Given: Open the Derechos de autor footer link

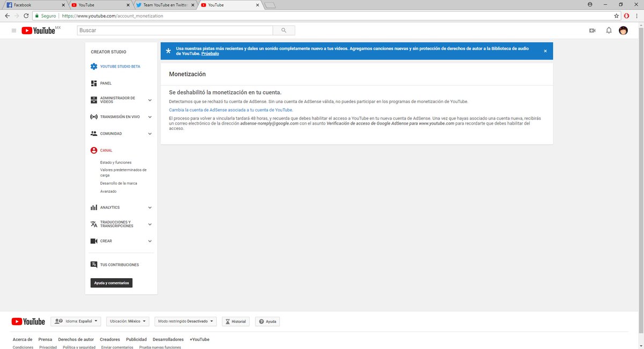Looking at the screenshot, I should (76, 339).
